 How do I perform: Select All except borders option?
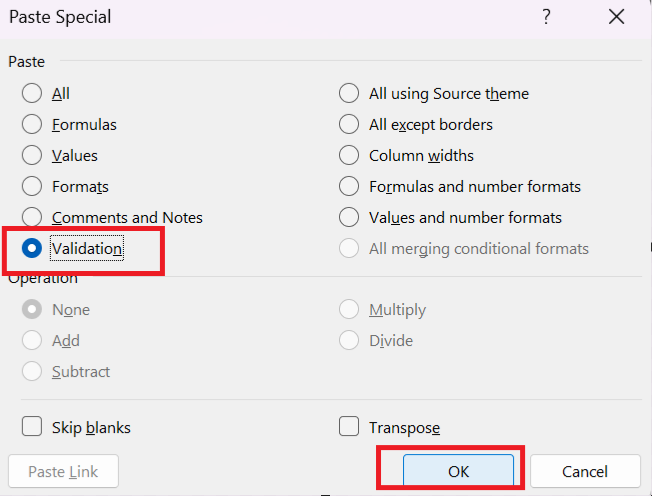(x=349, y=125)
